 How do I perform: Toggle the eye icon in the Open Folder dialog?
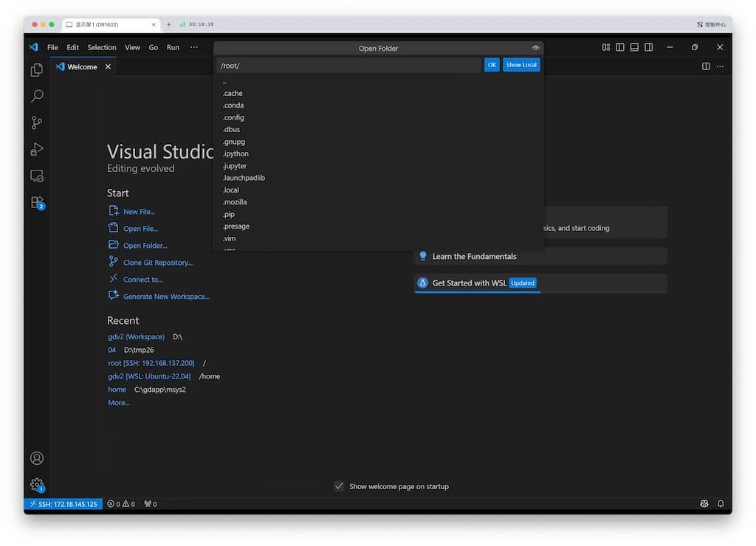535,48
